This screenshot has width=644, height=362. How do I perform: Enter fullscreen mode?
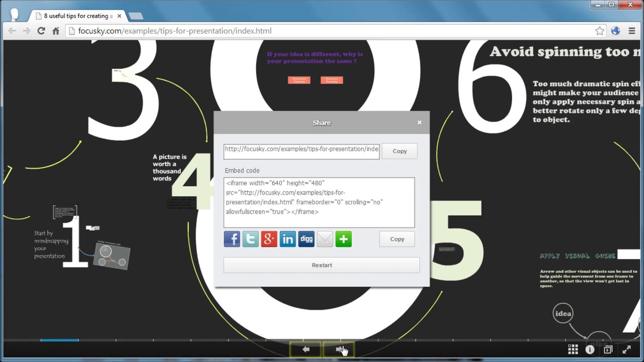tap(626, 349)
